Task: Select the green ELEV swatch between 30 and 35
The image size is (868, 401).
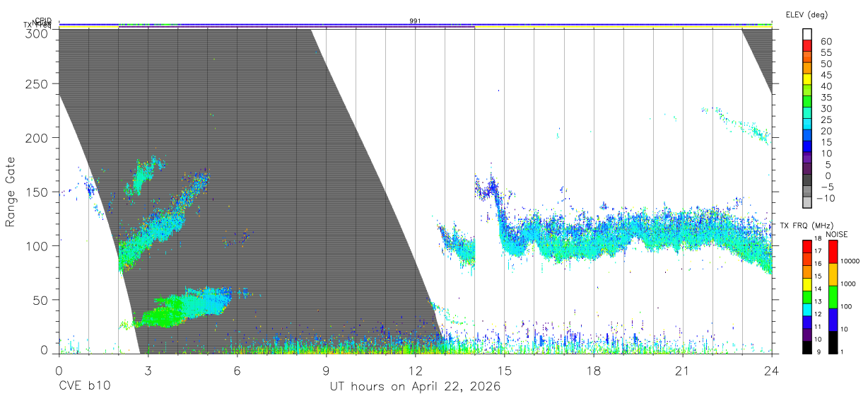Action: coord(807,102)
